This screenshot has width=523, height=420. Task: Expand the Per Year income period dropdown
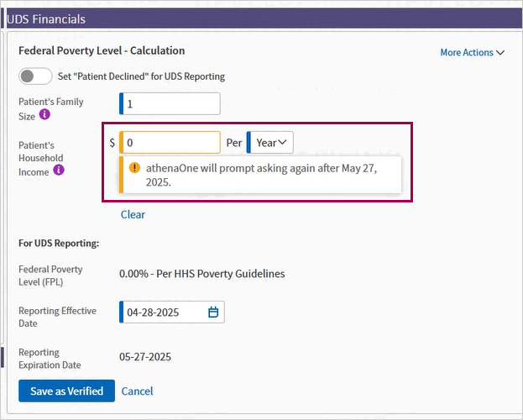pyautogui.click(x=270, y=143)
